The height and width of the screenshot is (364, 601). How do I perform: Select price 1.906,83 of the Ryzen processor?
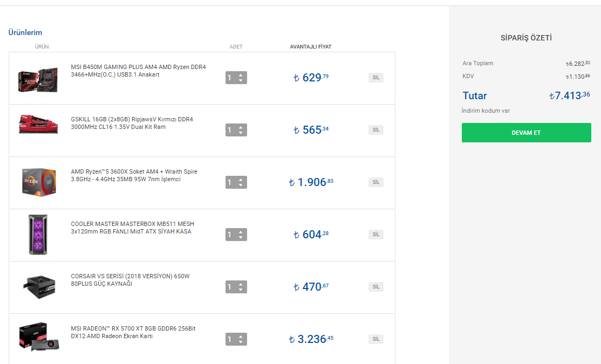point(311,182)
